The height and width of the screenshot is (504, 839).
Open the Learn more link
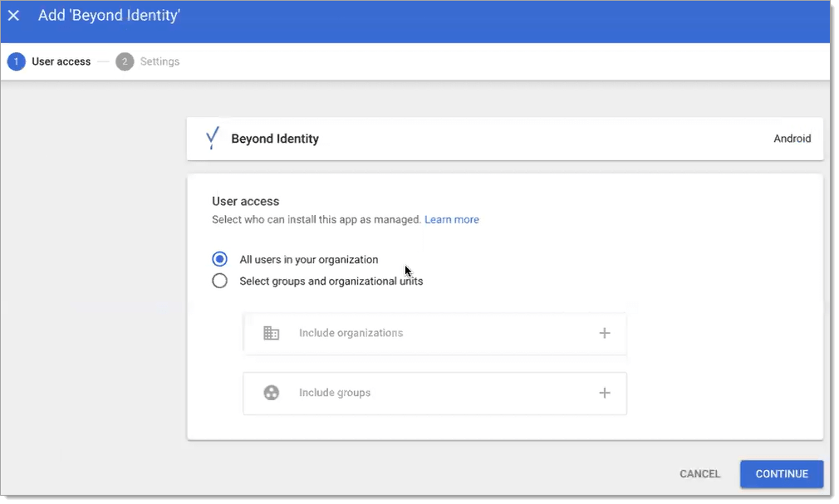coord(451,219)
